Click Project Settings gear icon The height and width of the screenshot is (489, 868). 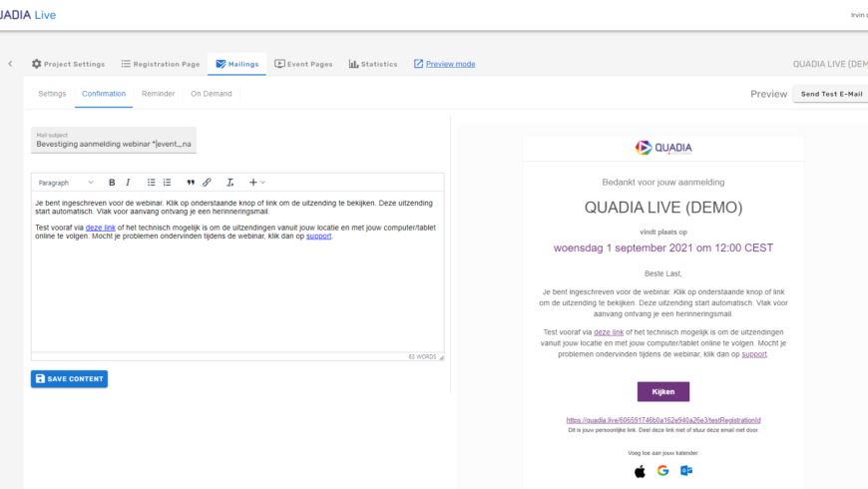point(37,64)
